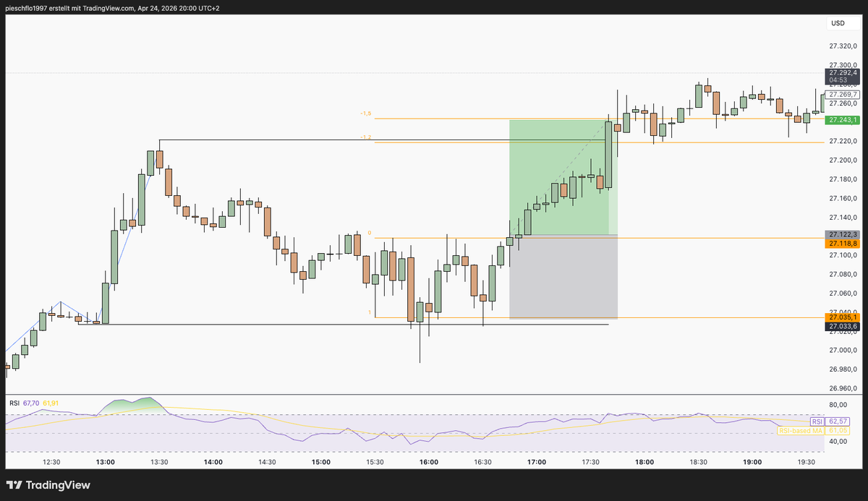Click the 27.160,0 price axis tick

click(843, 198)
